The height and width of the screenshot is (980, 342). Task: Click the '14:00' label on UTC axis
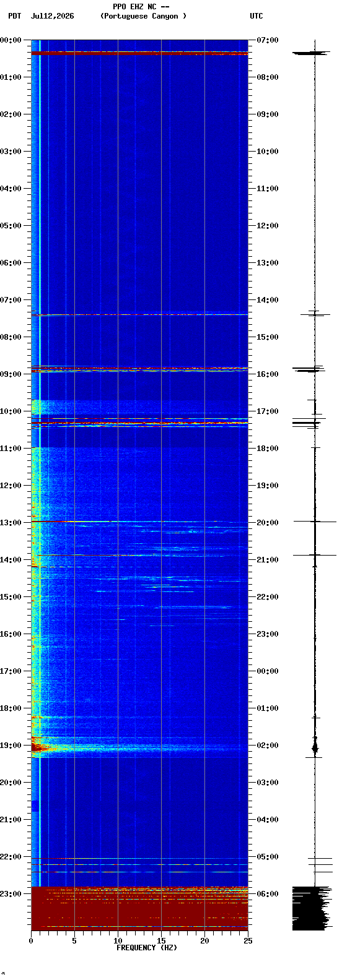[268, 300]
